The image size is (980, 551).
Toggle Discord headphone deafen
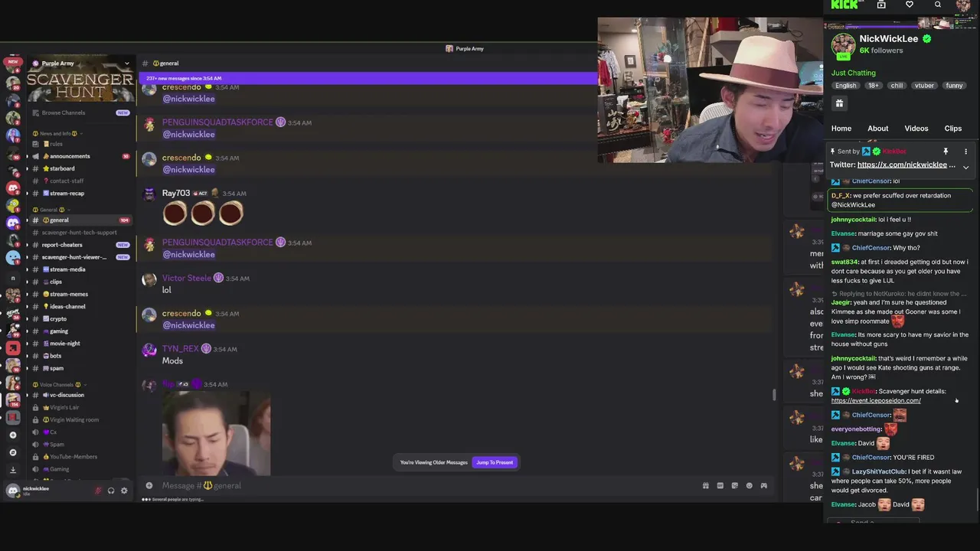[111, 491]
